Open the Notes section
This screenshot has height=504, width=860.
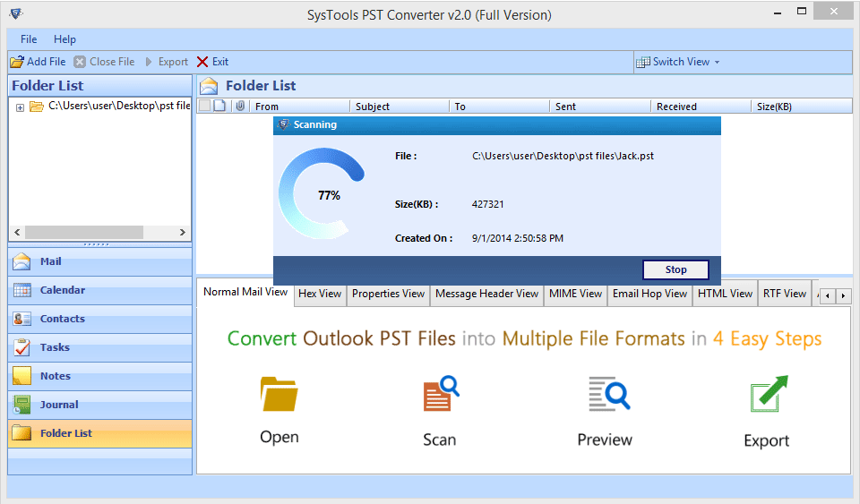pos(99,376)
